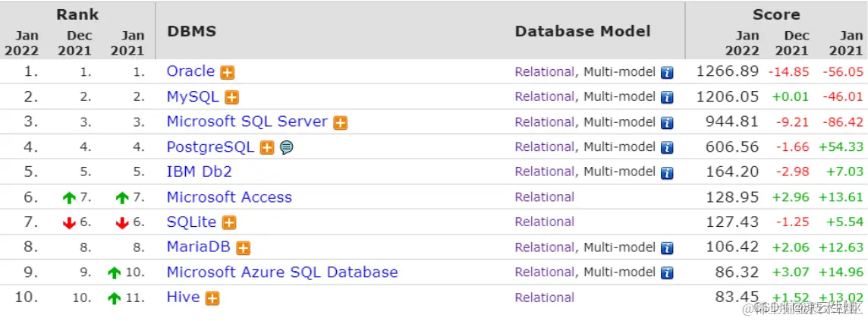Screen dimensions: 868x321
Task: Click the info icon in IBM Db2's row
Action: [667, 173]
